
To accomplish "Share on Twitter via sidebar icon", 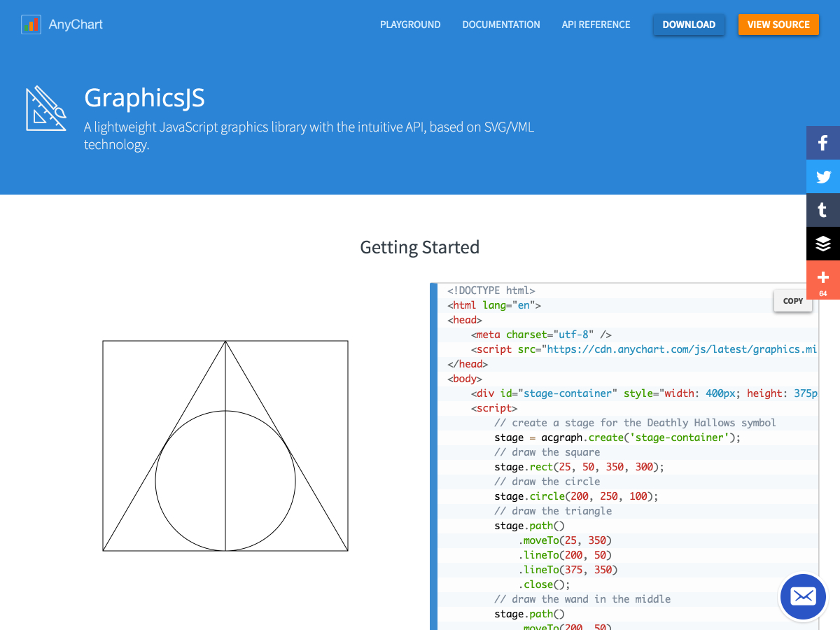I will click(x=823, y=176).
